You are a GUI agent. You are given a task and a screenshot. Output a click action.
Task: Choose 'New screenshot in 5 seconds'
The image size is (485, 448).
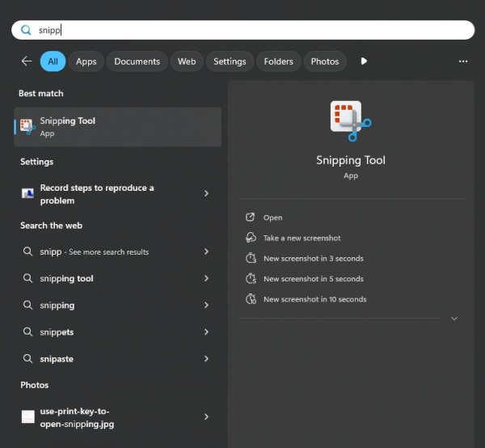pyautogui.click(x=314, y=279)
